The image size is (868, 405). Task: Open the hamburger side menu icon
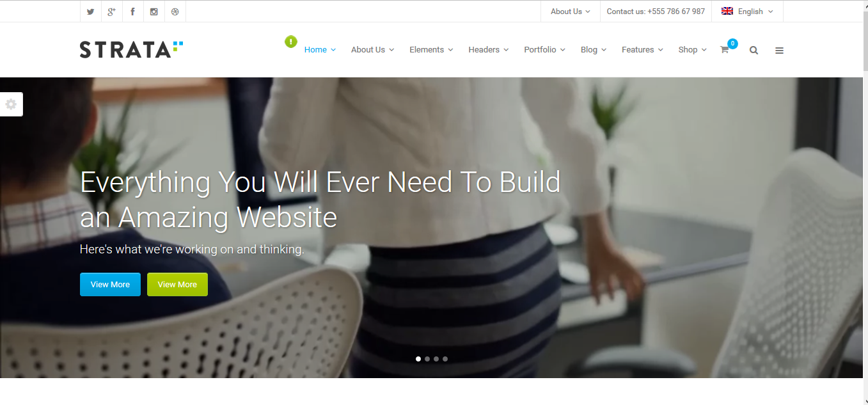click(779, 50)
